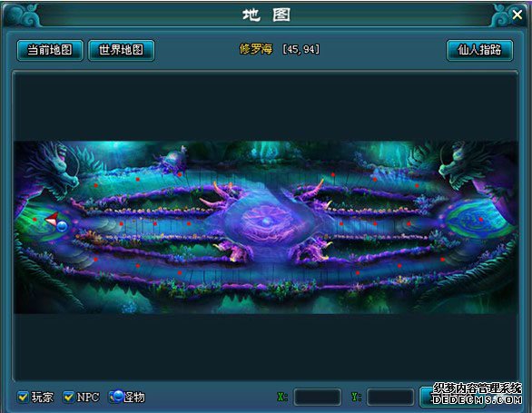Open the 世界地图 tab
Image resolution: width=532 pixels, height=413 pixels.
coord(121,50)
